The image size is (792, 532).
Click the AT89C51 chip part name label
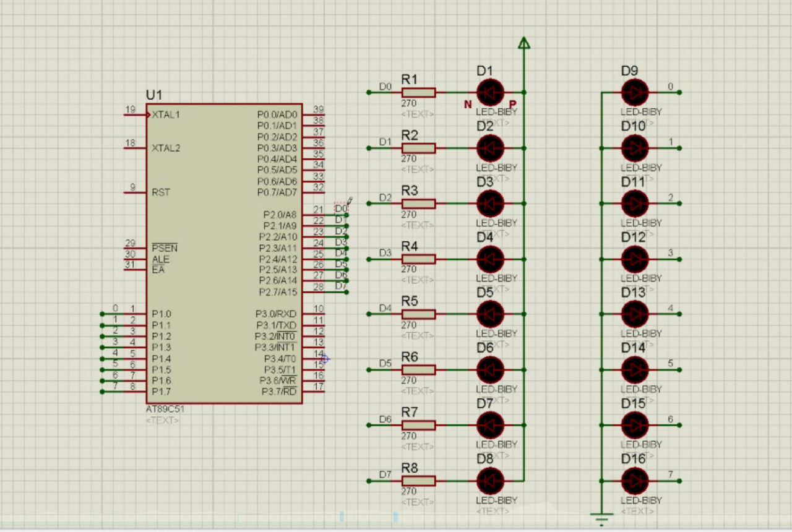[x=165, y=409]
